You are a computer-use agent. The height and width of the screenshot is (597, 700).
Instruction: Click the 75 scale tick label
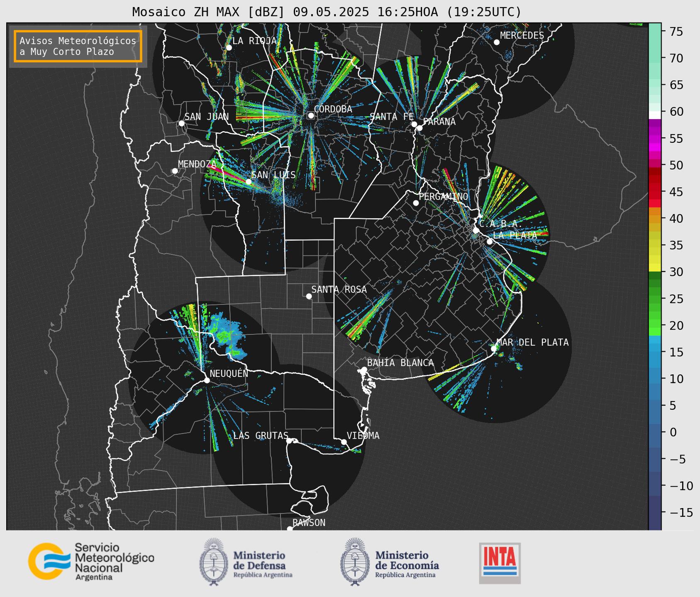click(676, 32)
